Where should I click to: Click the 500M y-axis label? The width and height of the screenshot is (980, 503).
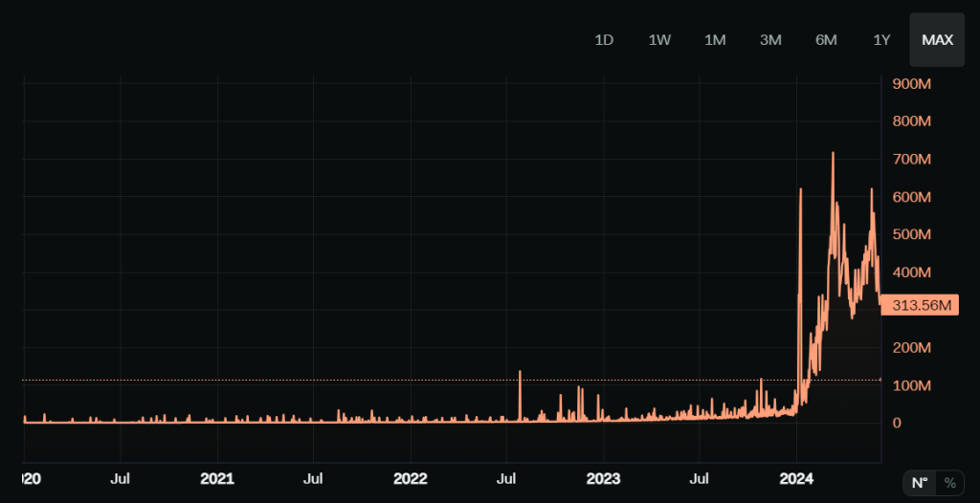(912, 235)
